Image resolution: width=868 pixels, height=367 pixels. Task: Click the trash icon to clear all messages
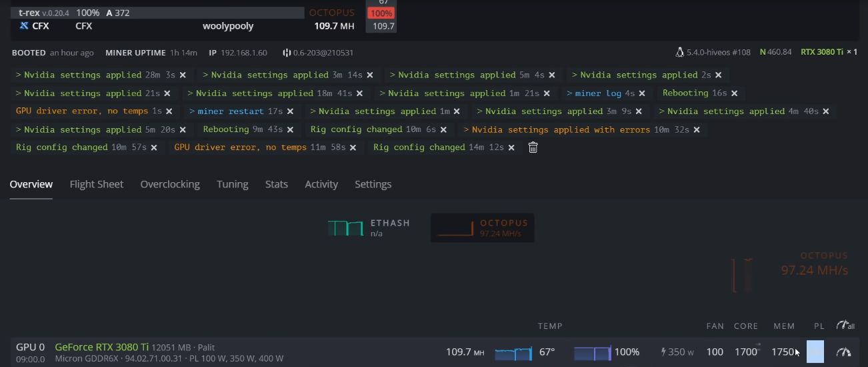[x=533, y=147]
